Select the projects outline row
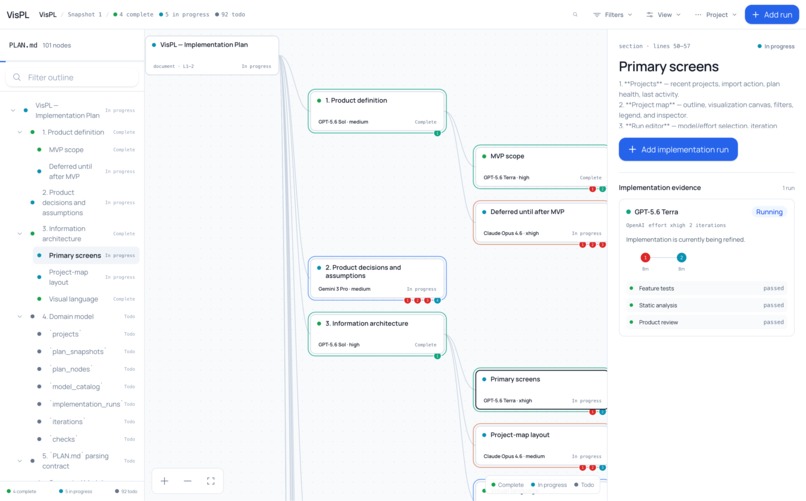The height and width of the screenshot is (501, 806). (x=86, y=334)
